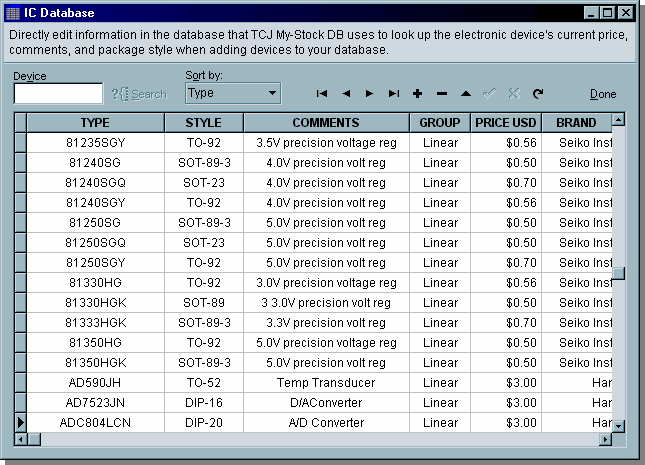Insert a new record with plus icon
The image size is (645, 465).
click(418, 94)
